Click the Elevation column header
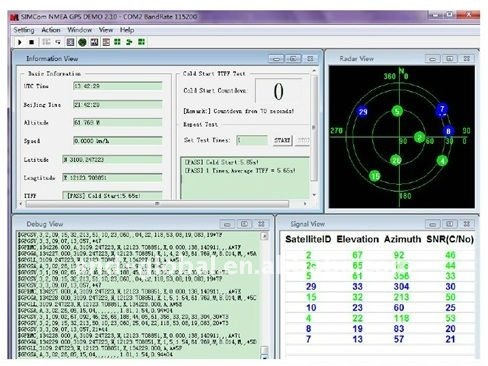The image size is (488, 366). (357, 239)
